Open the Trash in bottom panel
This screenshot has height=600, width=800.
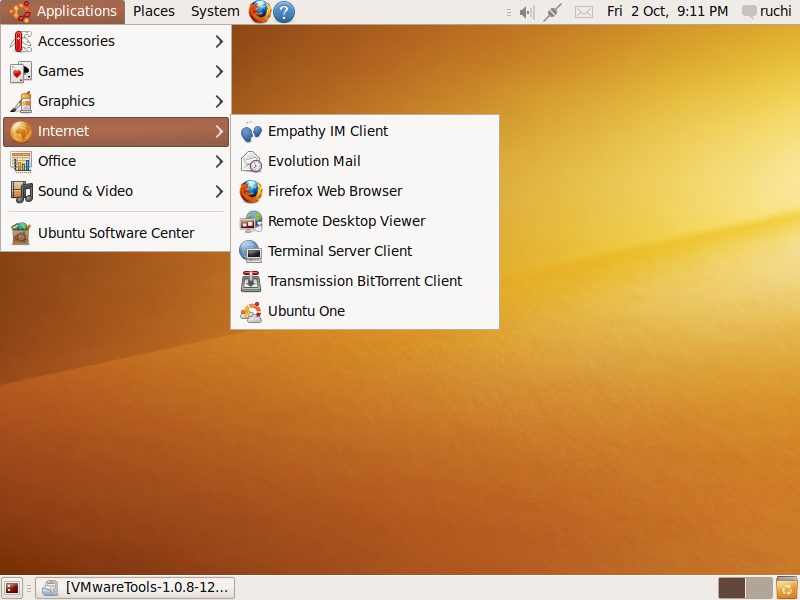click(787, 588)
